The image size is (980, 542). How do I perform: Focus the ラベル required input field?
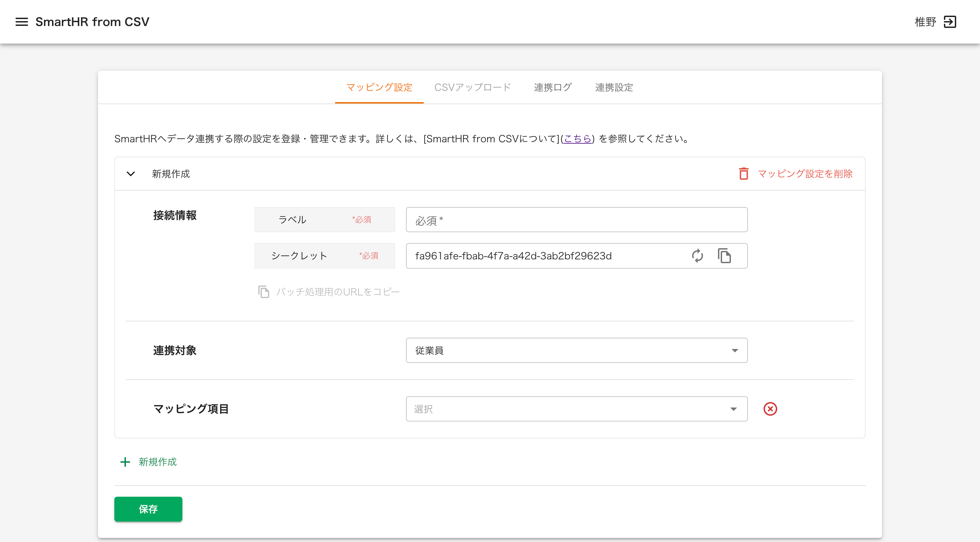(x=576, y=220)
